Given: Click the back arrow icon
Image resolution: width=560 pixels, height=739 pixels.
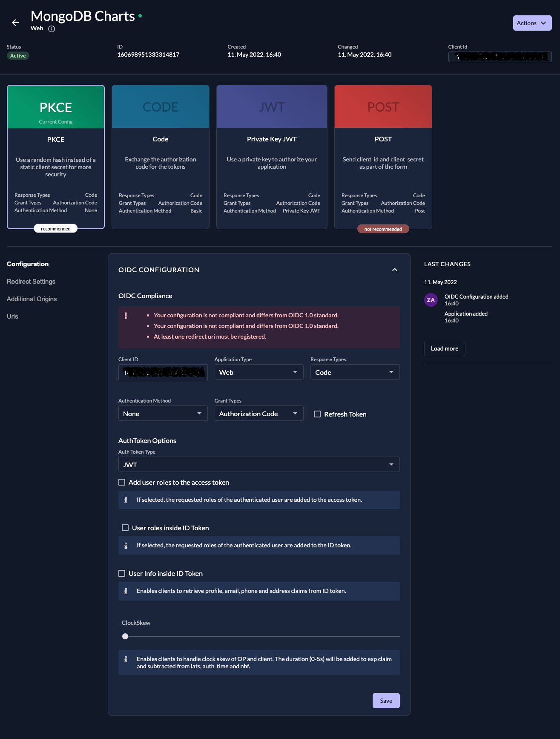Looking at the screenshot, I should coord(15,23).
